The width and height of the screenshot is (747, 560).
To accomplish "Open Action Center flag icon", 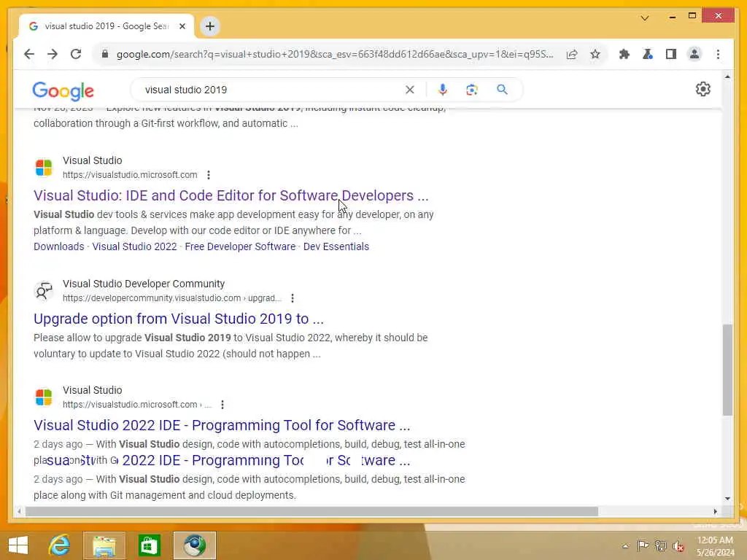I will tap(643, 545).
